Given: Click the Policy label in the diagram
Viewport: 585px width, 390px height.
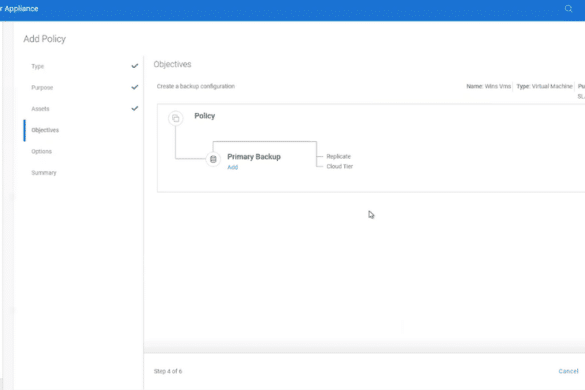Looking at the screenshot, I should (x=205, y=116).
